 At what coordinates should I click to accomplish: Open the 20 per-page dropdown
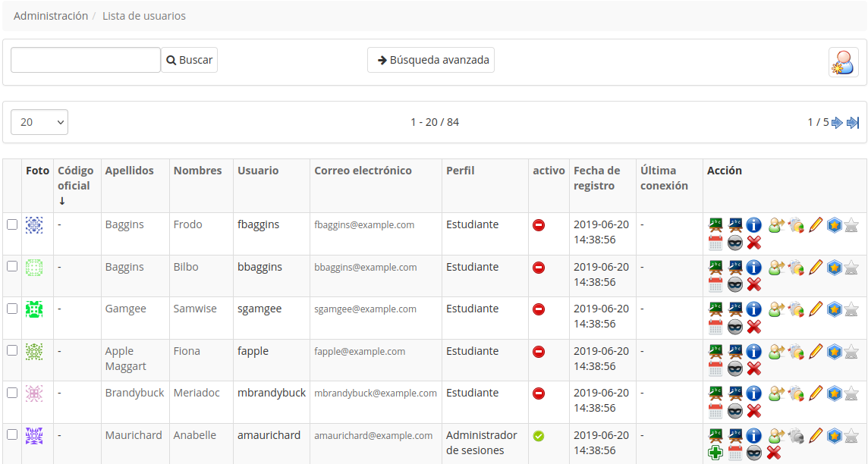[x=39, y=122]
